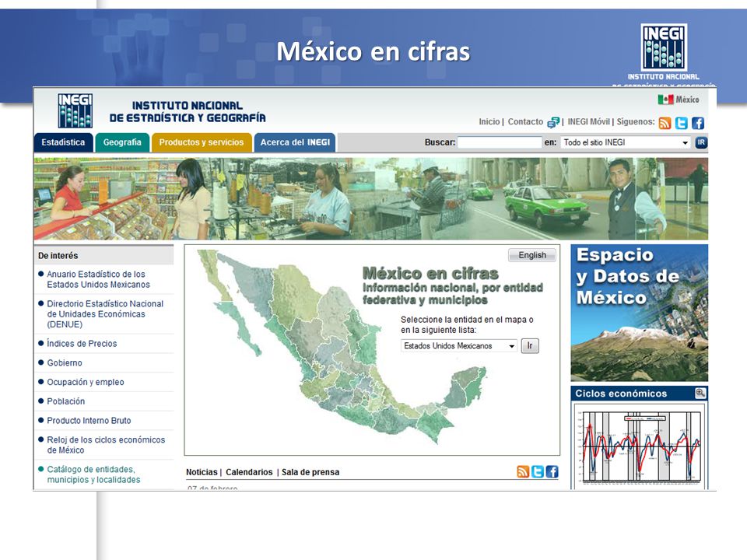Click the Twitter icon in Noticias bar
747x560 pixels.
[x=538, y=471]
